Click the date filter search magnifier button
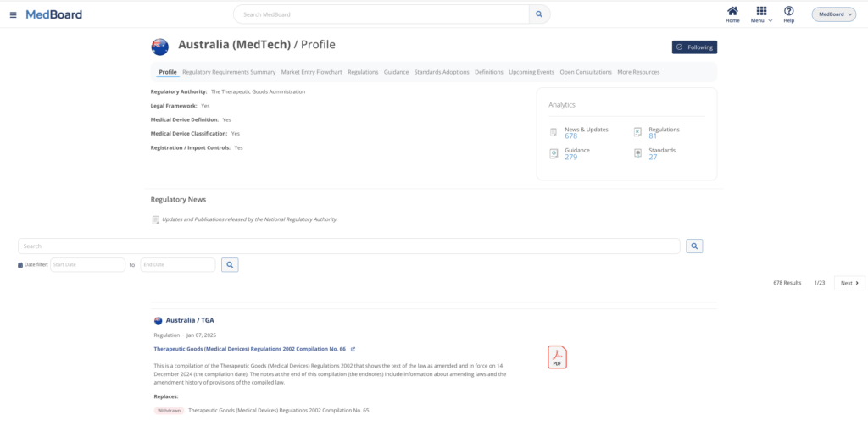This screenshot has width=868, height=426. 230,265
